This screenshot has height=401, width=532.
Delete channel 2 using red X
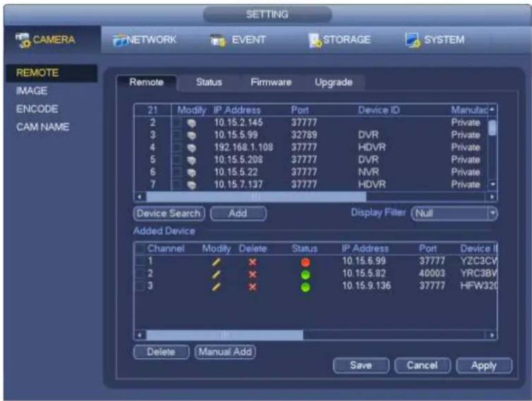[252, 274]
